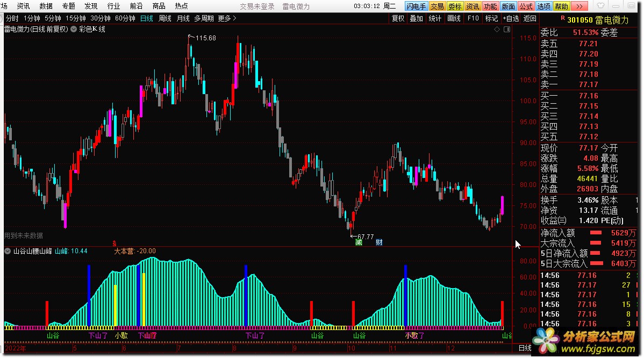This screenshot has height=358, width=644.
Task: Open the 更多 period options
Action: tap(227, 18)
